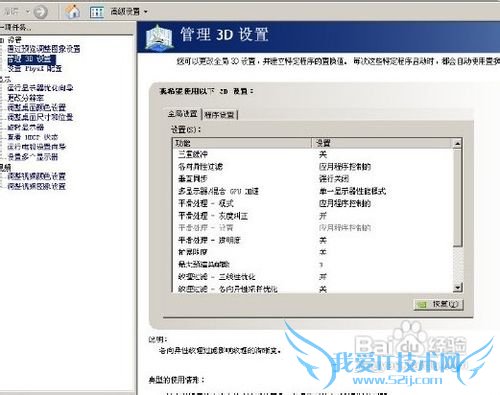Open the 高级设置 dropdown arrow in toolbar
The height and width of the screenshot is (395, 500).
[146, 12]
